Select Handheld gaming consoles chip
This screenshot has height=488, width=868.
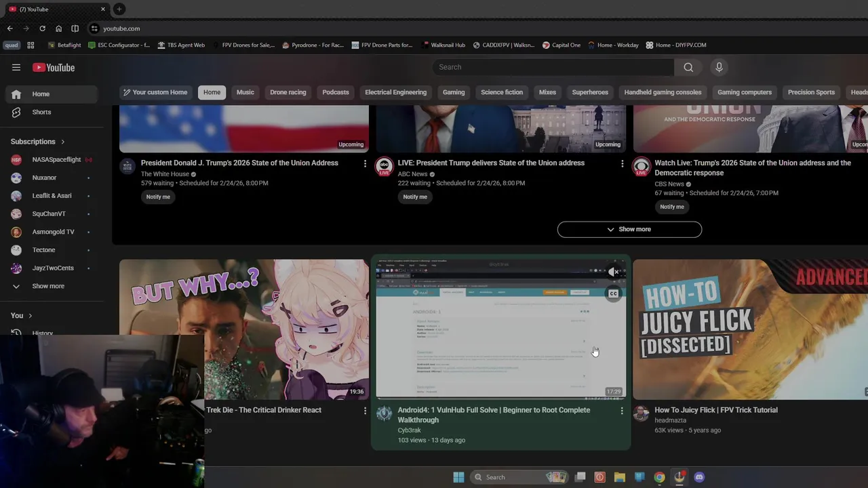[x=663, y=92]
